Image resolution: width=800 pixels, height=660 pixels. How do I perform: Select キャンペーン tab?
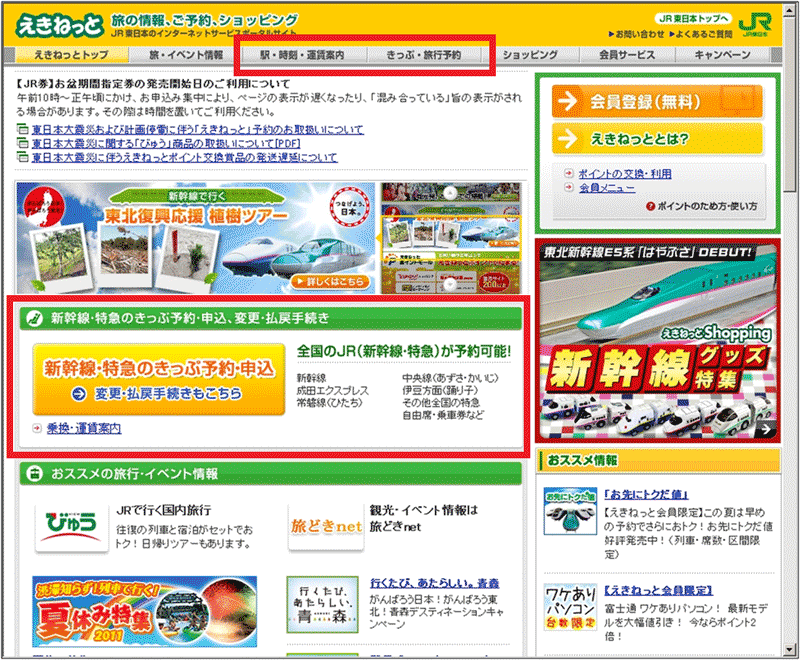click(x=722, y=55)
